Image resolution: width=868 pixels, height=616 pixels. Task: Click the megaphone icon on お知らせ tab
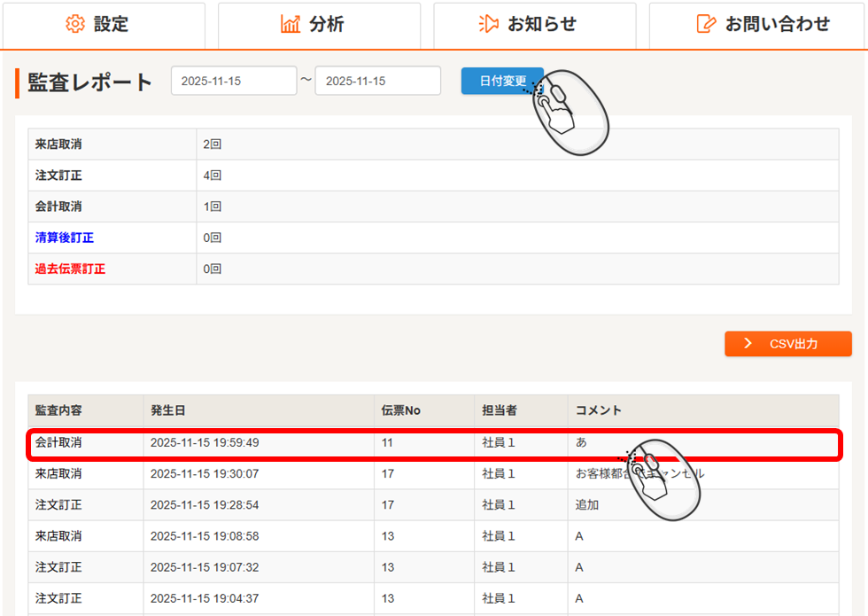tap(488, 24)
